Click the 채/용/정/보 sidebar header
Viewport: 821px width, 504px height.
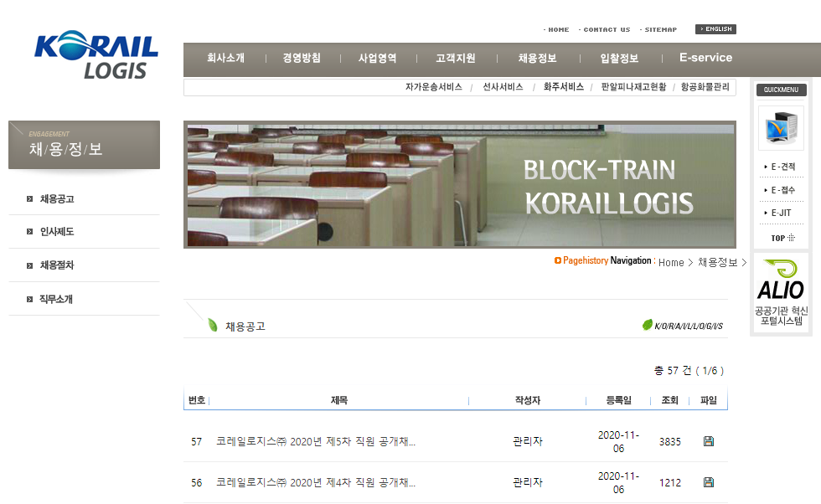coord(85,145)
